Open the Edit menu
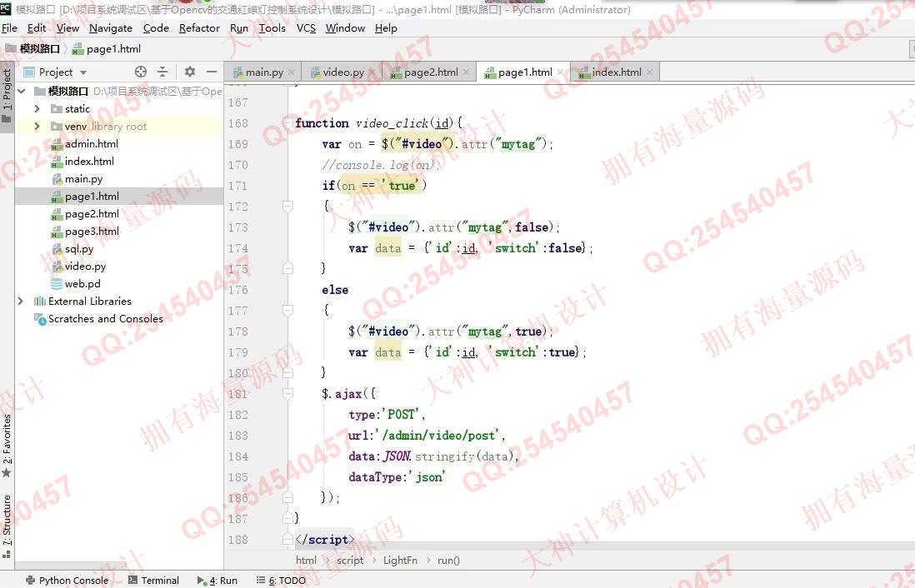915x588 pixels. click(36, 28)
